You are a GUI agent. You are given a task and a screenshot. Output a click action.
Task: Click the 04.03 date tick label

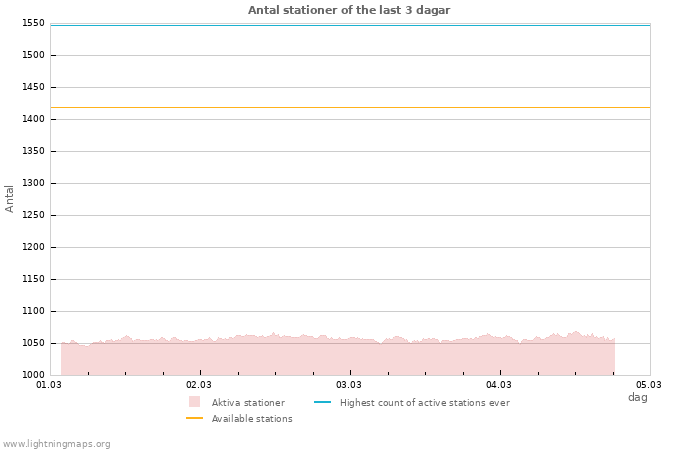499,384
